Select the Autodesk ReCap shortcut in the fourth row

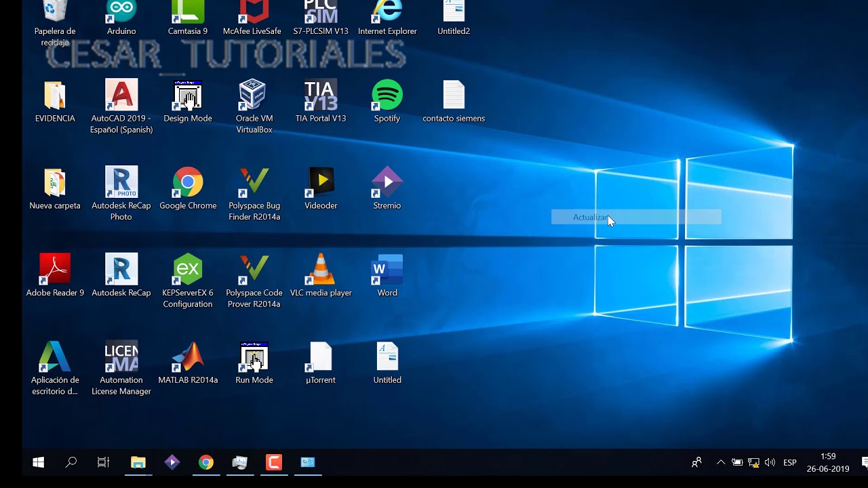pos(121,276)
